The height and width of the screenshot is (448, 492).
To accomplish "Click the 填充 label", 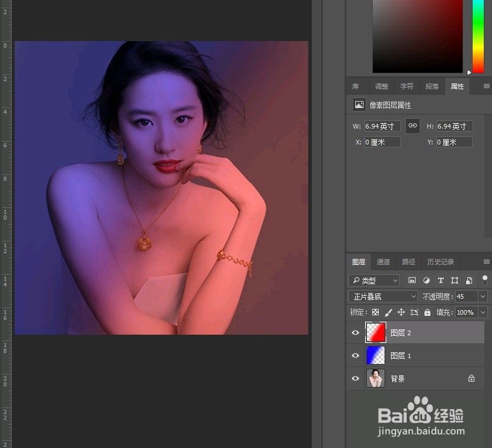I will click(444, 312).
